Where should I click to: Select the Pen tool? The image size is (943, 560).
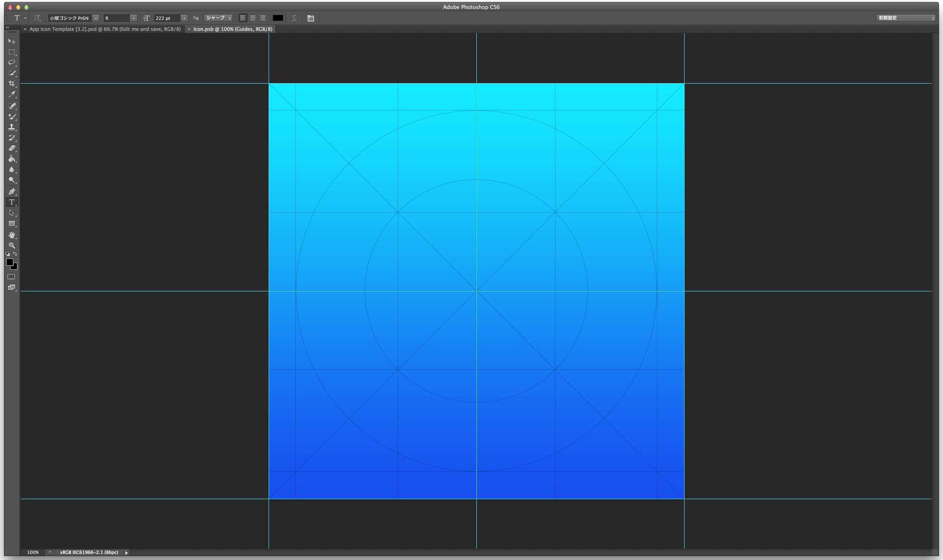point(12,192)
